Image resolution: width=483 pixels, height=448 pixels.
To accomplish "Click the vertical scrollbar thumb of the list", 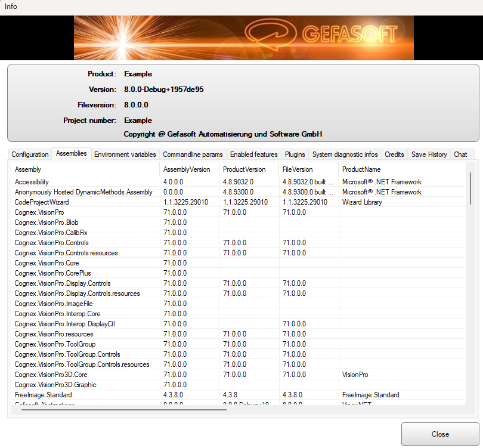I will point(470,189).
